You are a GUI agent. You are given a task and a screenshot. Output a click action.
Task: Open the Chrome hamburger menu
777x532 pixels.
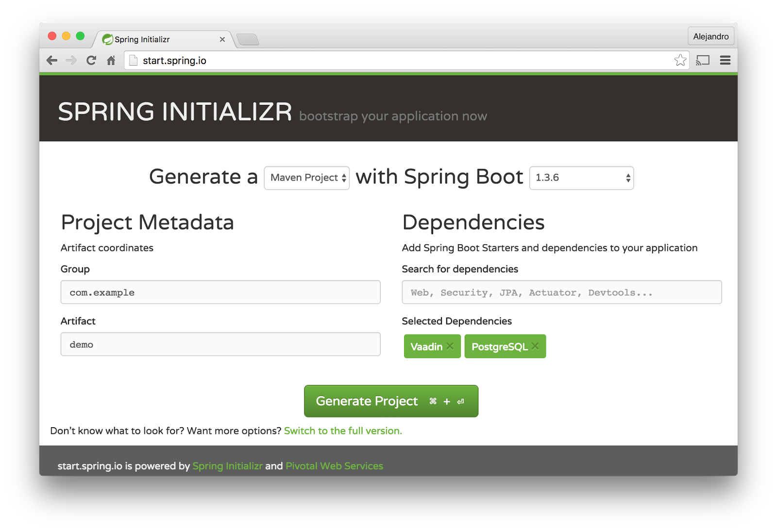tap(725, 60)
